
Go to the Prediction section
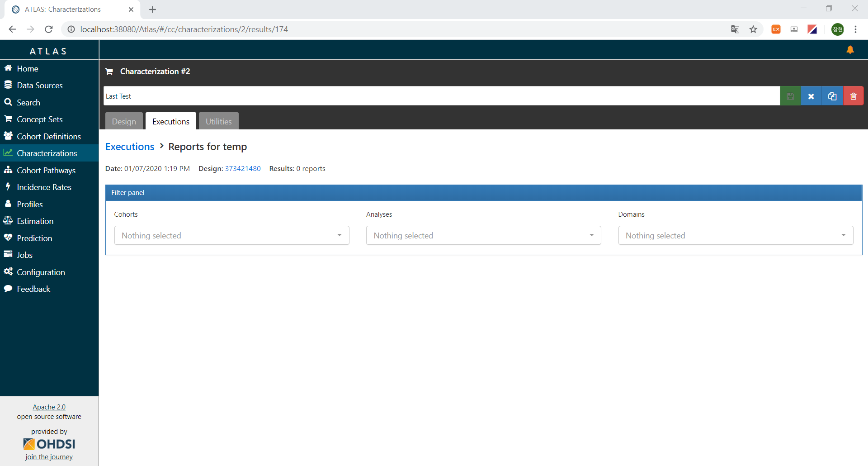coord(34,238)
